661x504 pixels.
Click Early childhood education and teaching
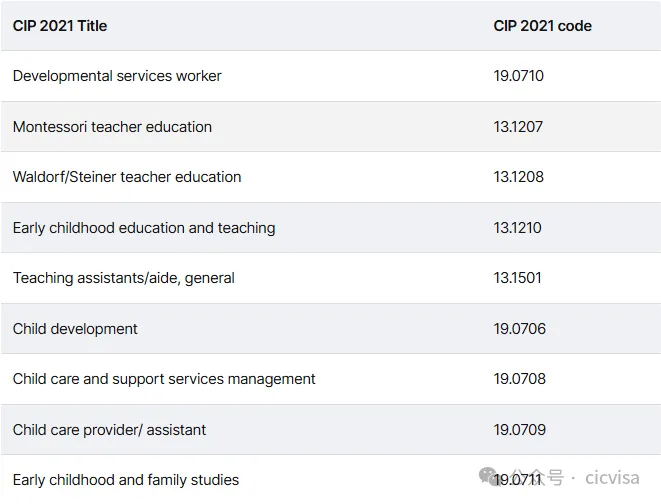pyautogui.click(x=144, y=228)
